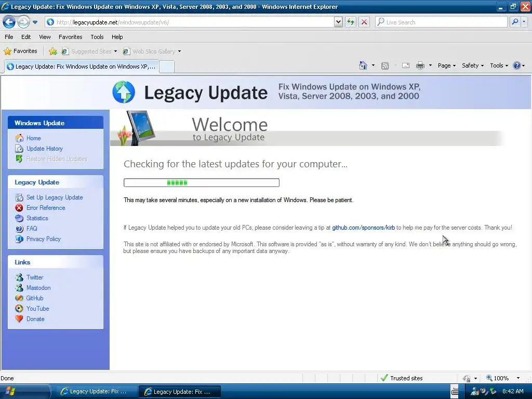Click the Privacy Policy info icon
532x399 pixels.
click(x=19, y=239)
